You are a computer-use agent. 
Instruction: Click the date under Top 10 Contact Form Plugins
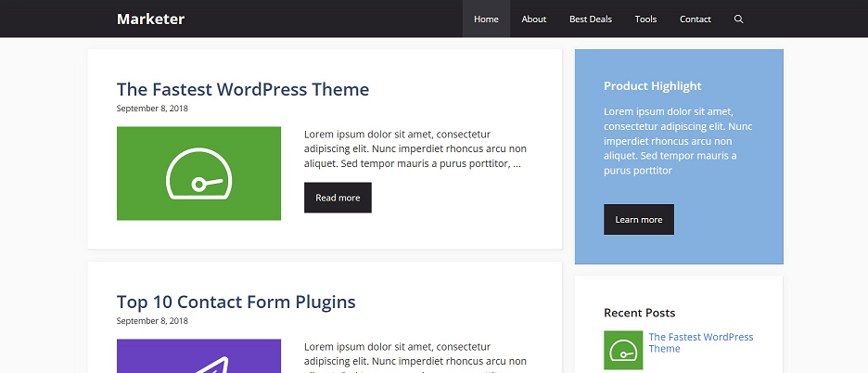[x=152, y=321]
